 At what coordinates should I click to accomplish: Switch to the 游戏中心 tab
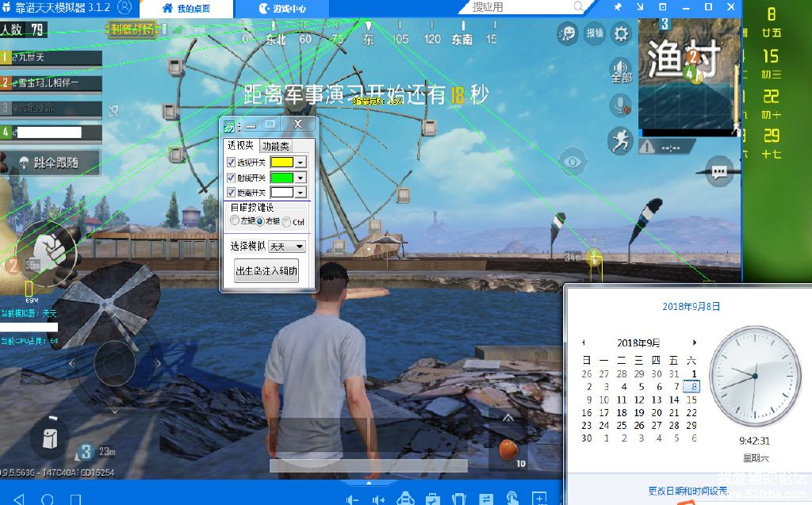[x=282, y=8]
